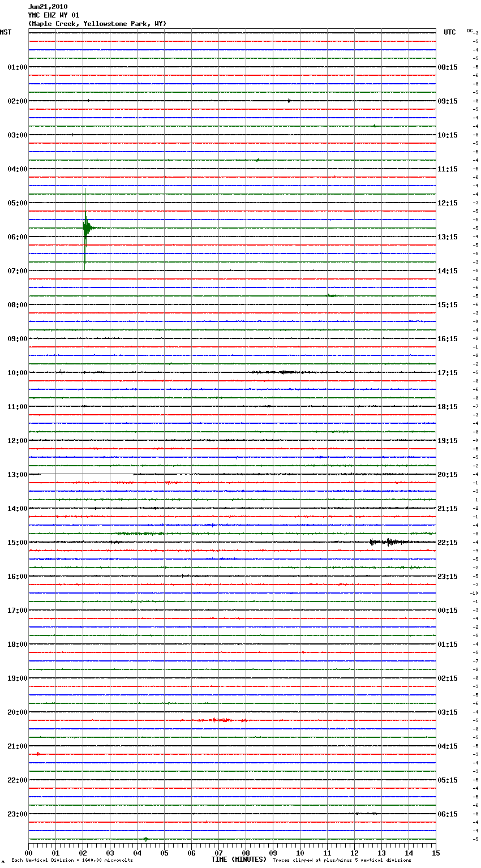Select the 07:00 MST time label
The height and width of the screenshot is (868, 481).
[17, 271]
